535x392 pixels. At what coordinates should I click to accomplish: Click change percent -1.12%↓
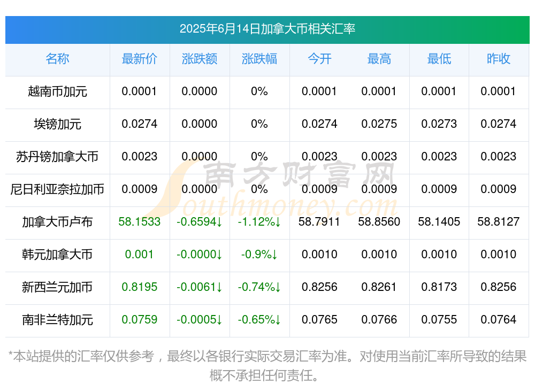[259, 222]
